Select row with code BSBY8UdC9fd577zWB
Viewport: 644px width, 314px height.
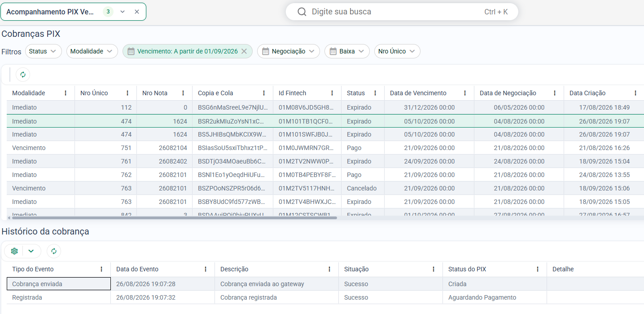pyautogui.click(x=325, y=202)
